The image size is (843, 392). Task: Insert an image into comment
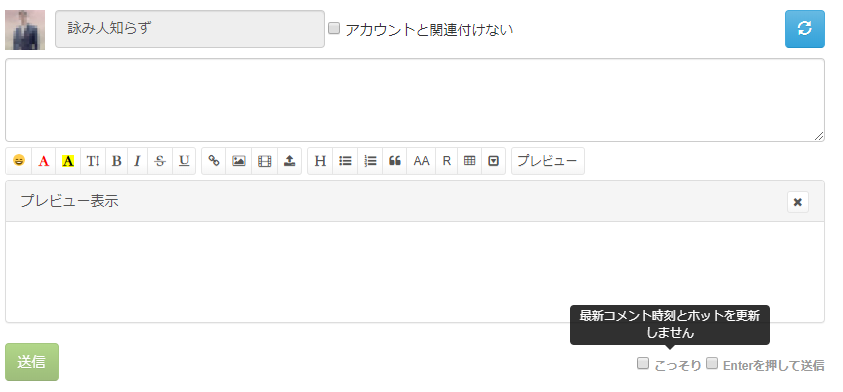tap(239, 161)
